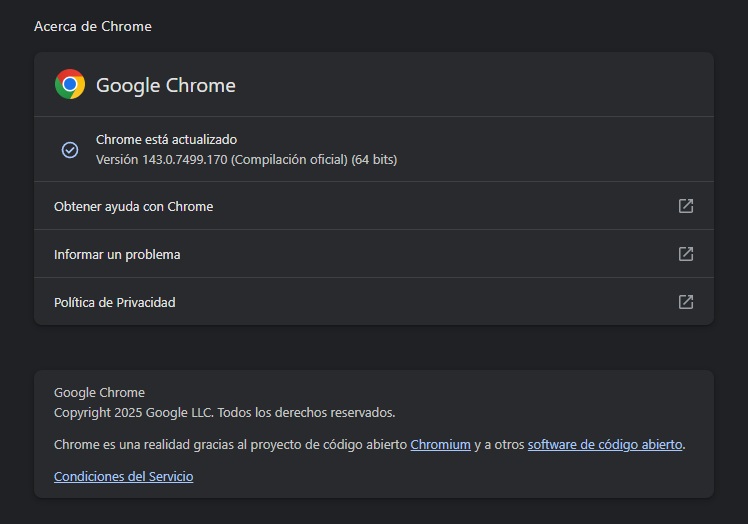This screenshot has height=524, width=748.
Task: Click Chrome está actualizado status text
Action: pyautogui.click(x=166, y=139)
